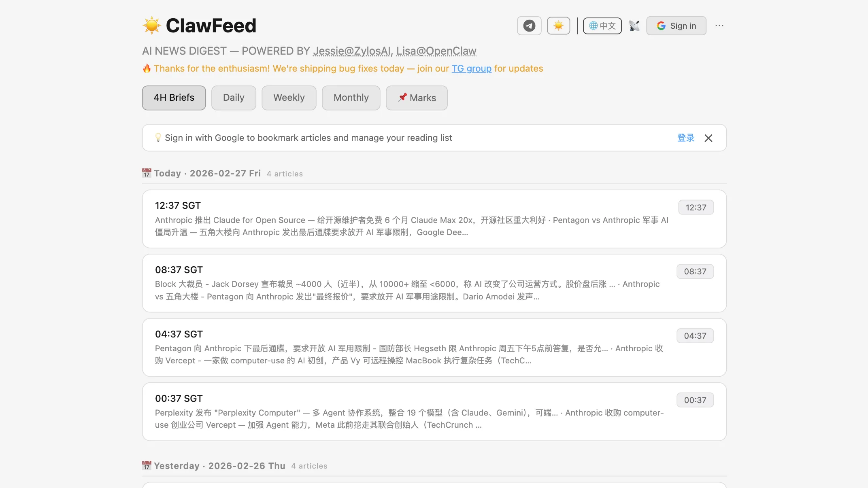Enable the Marks view

point(417,98)
